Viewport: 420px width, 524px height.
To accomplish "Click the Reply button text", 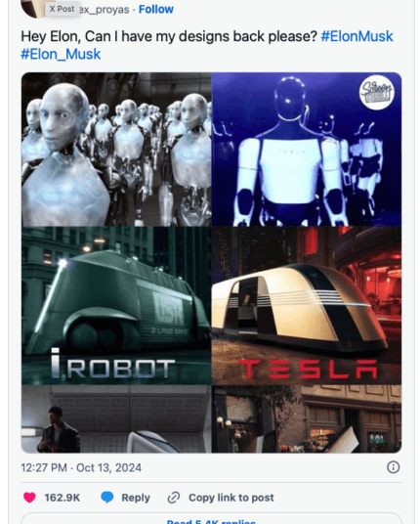I will pyautogui.click(x=136, y=498).
